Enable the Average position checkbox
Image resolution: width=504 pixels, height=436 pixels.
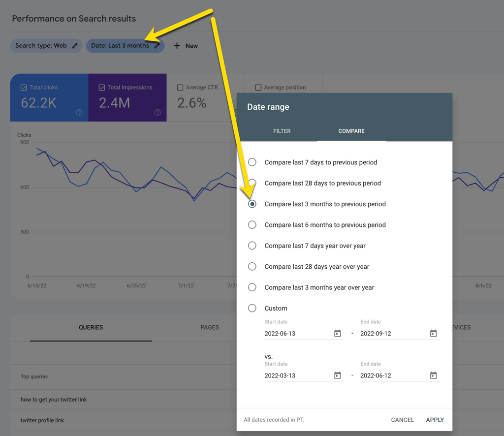258,88
